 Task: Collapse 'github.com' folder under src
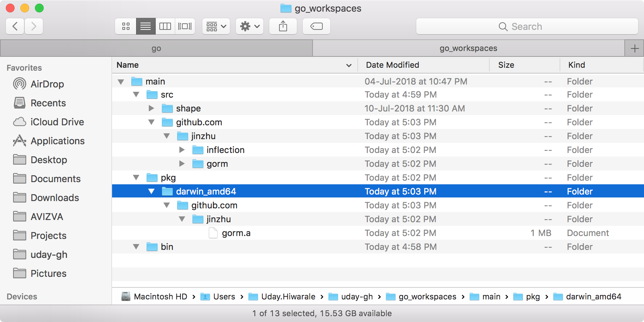tap(151, 122)
